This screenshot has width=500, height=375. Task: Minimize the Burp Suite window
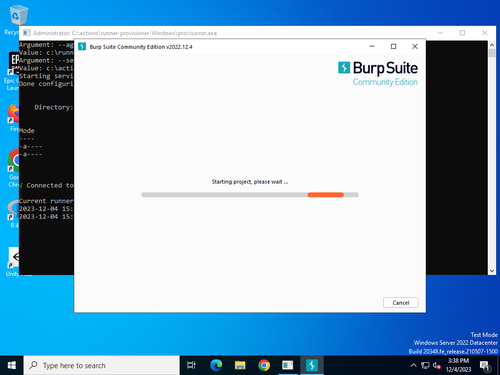pyautogui.click(x=372, y=46)
